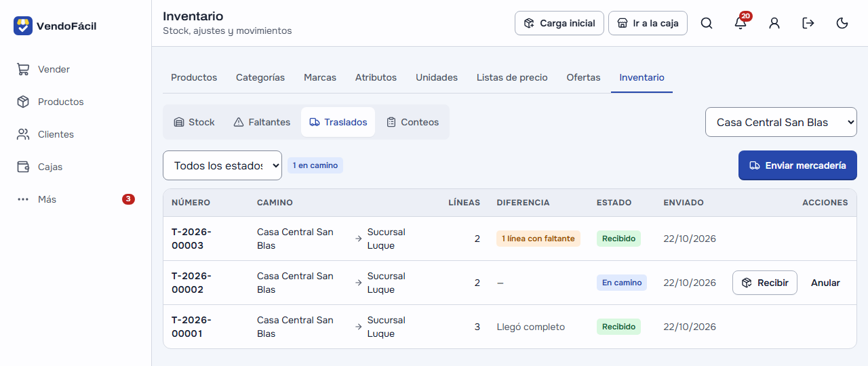Click Ir a la caja button
This screenshot has height=366, width=868.
click(648, 23)
